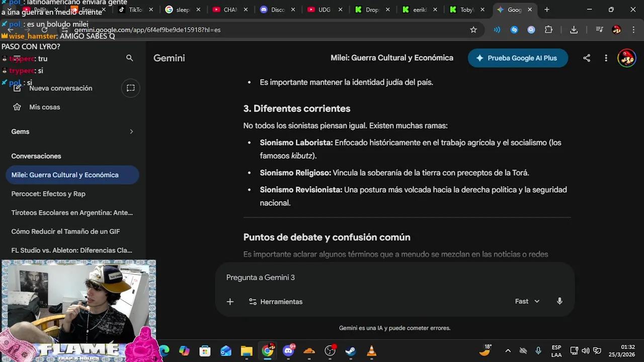644x362 pixels.
Task: Open the taskbar clock and date
Action: coord(621,350)
